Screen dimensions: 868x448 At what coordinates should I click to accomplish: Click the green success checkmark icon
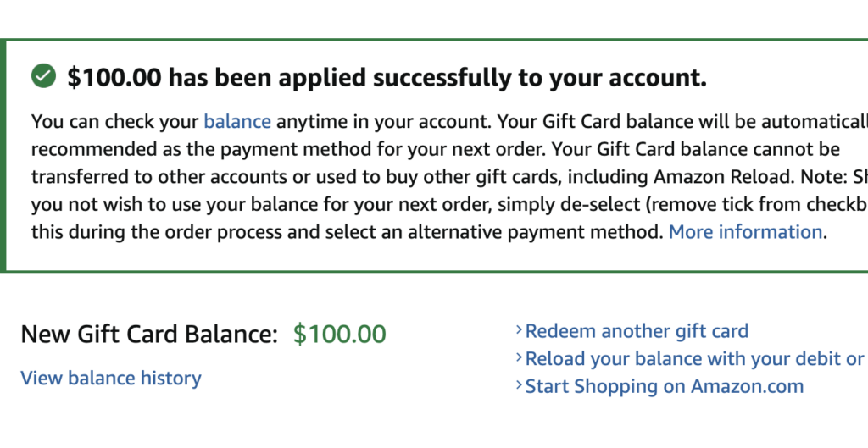tap(43, 77)
